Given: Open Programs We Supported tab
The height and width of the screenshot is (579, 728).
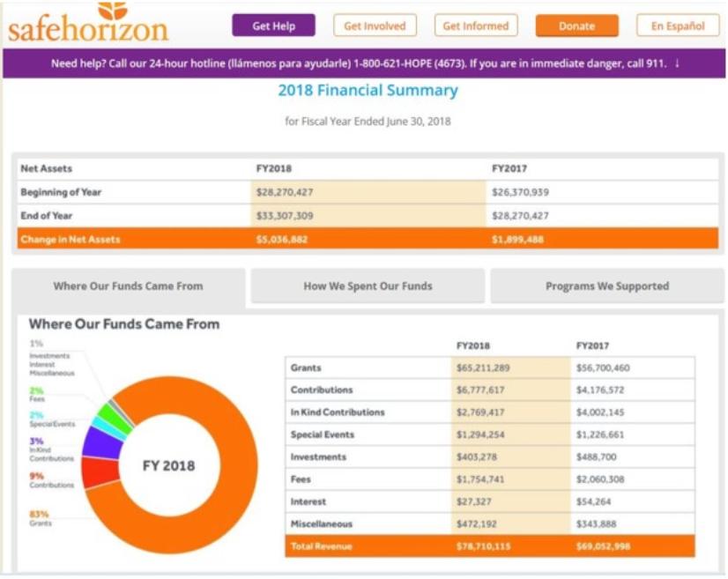Looking at the screenshot, I should (607, 286).
